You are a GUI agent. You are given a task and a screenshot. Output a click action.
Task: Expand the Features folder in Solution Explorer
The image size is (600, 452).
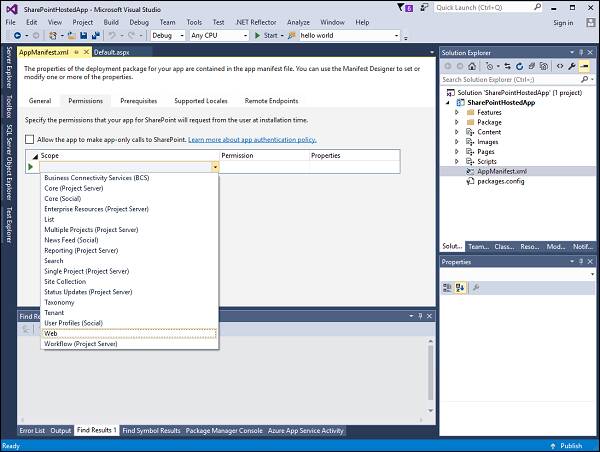(457, 112)
